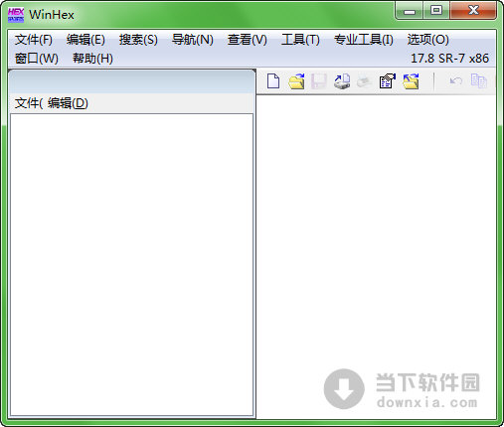The height and width of the screenshot is (427, 504).
Task: Open the side panel 编辑(D) menu
Action: coord(68,103)
